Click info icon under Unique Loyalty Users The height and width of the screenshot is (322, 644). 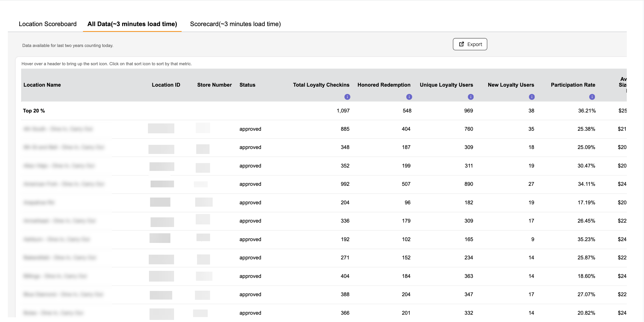(470, 97)
